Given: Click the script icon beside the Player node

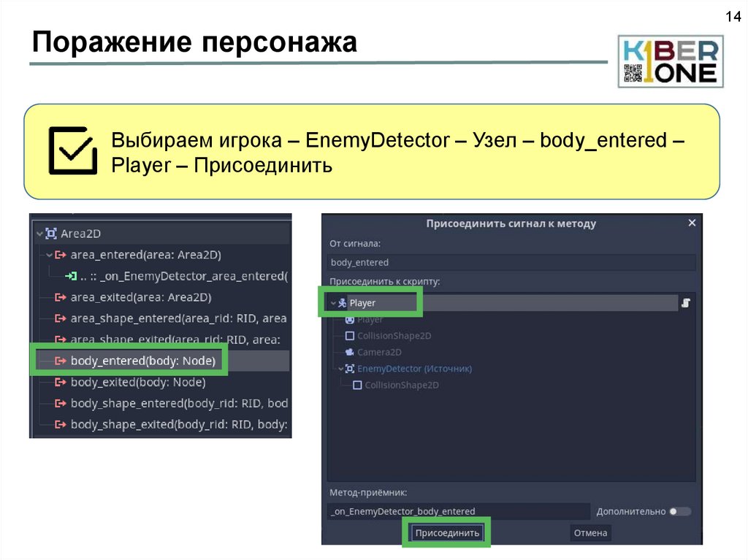Looking at the screenshot, I should point(686,302).
